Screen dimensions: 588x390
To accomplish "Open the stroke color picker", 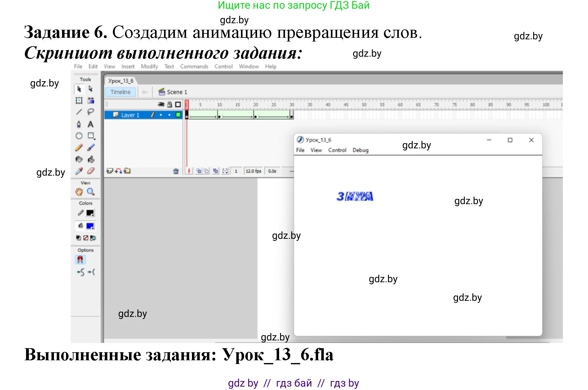I will 90,213.
